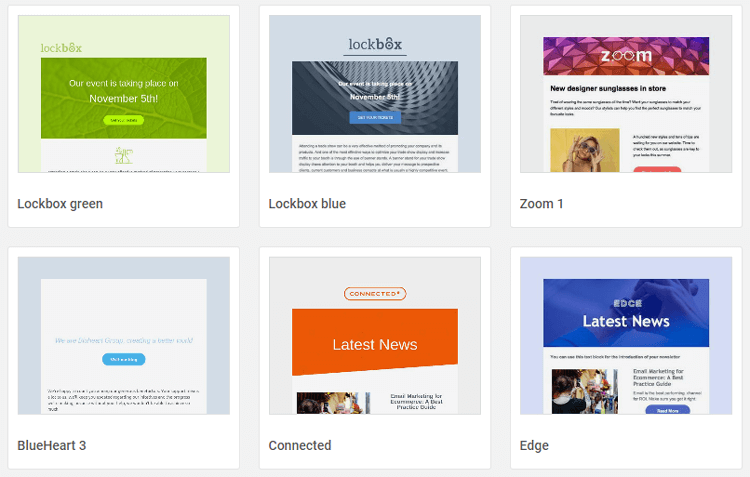Image resolution: width=750 pixels, height=477 pixels.
Task: Click the 'Zoom 1' title text
Action: [541, 204]
